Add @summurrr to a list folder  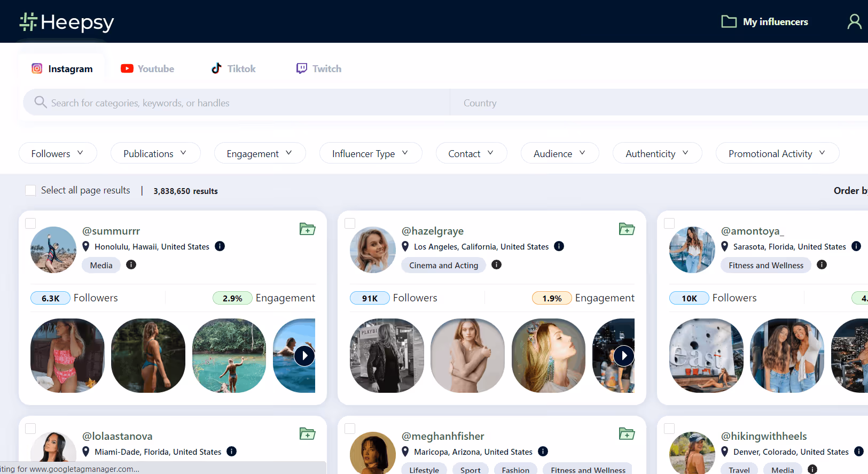(307, 229)
